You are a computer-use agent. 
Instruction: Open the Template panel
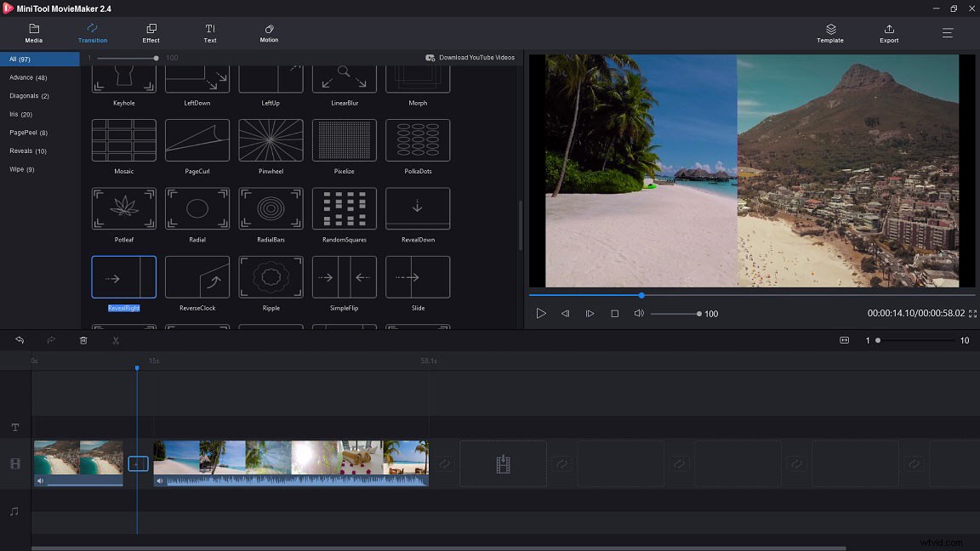click(x=829, y=33)
